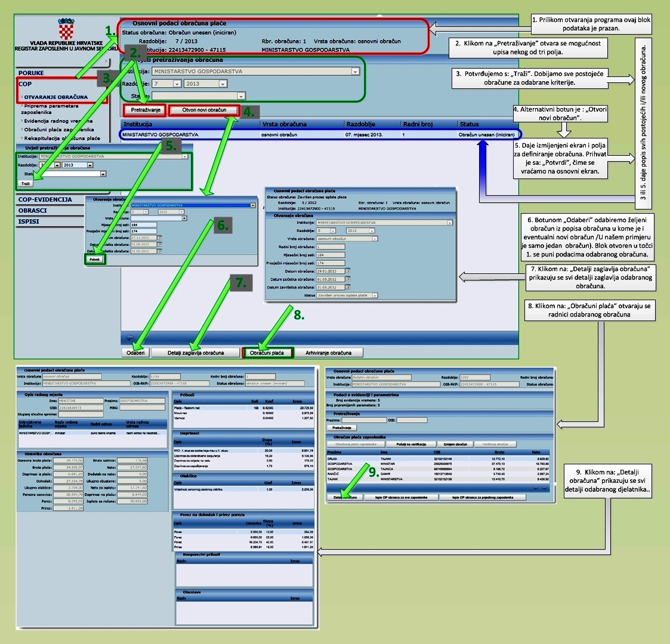Open the COP sidebar section
Screen dimensions: 670x644
25,84
